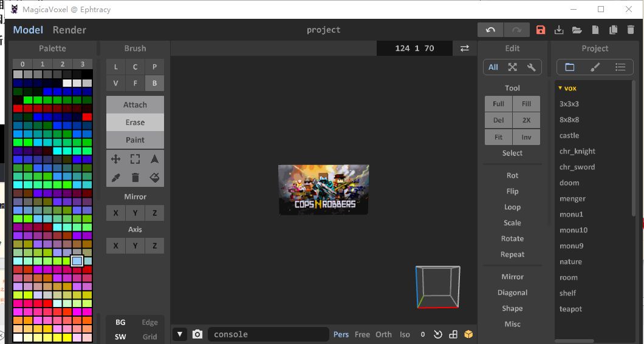644x344 pixels.
Task: Toggle Axis Y lock
Action: pos(135,246)
